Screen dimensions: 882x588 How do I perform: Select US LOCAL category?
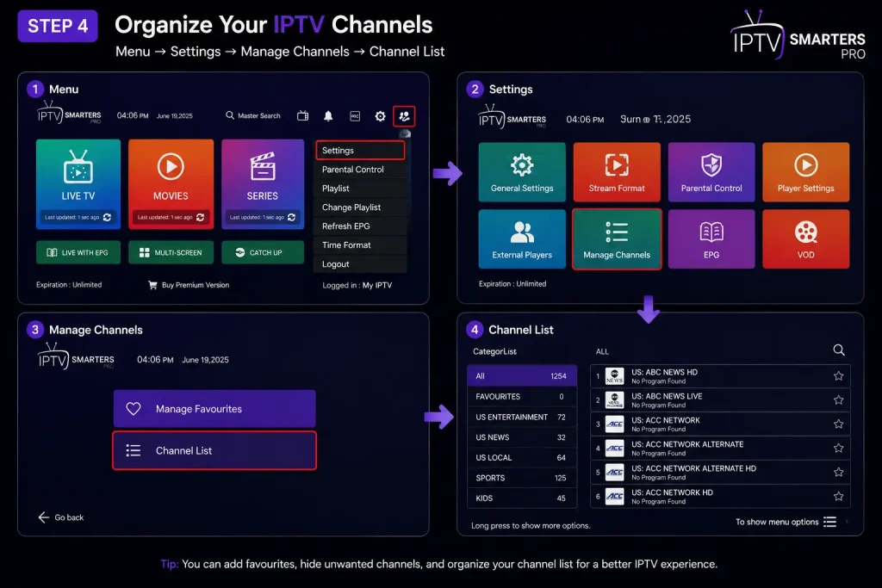pyautogui.click(x=522, y=458)
